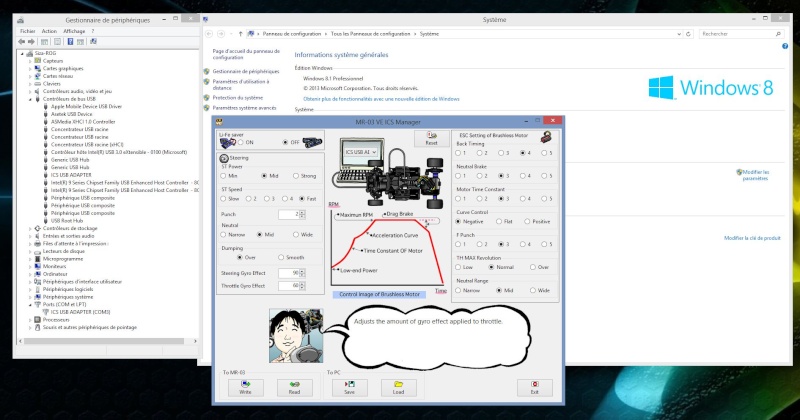
Task: Click the ICS USB ADAPTER (COM3) port icon
Action: click(x=45, y=312)
